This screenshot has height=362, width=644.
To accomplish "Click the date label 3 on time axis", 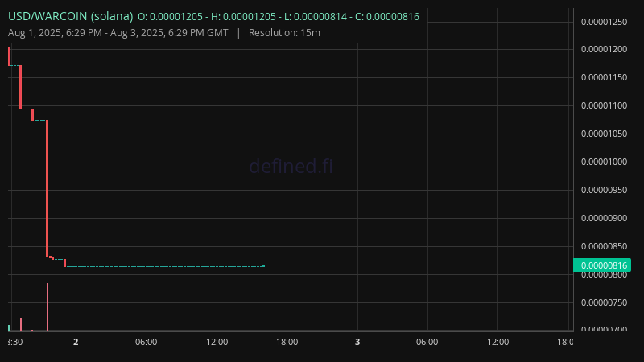I will click(357, 343).
